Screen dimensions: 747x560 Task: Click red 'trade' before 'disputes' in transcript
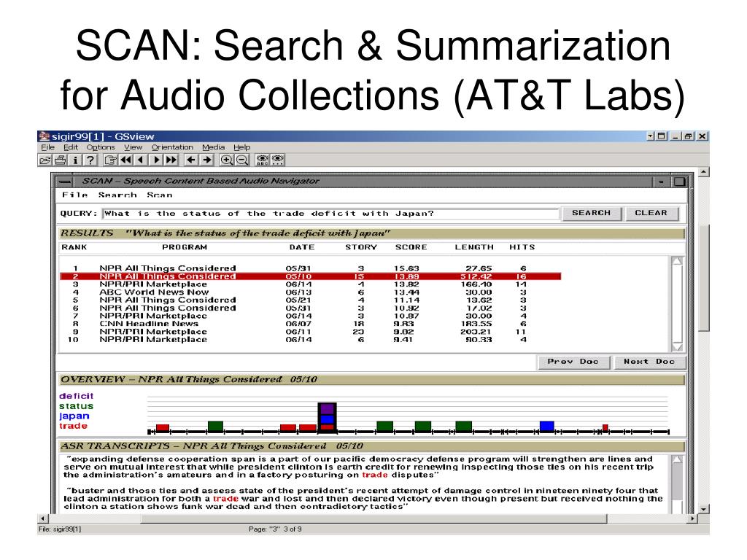tap(374, 475)
